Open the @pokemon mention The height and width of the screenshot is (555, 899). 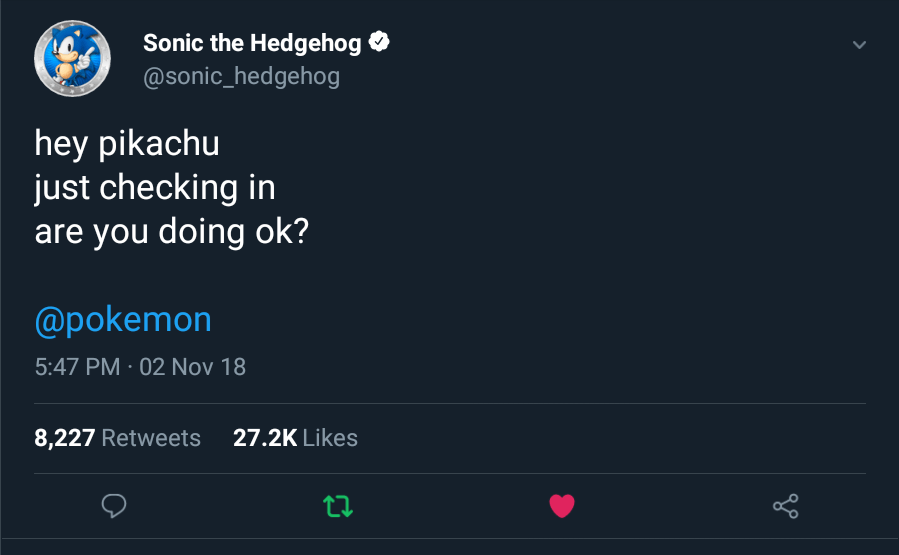pyautogui.click(x=123, y=319)
